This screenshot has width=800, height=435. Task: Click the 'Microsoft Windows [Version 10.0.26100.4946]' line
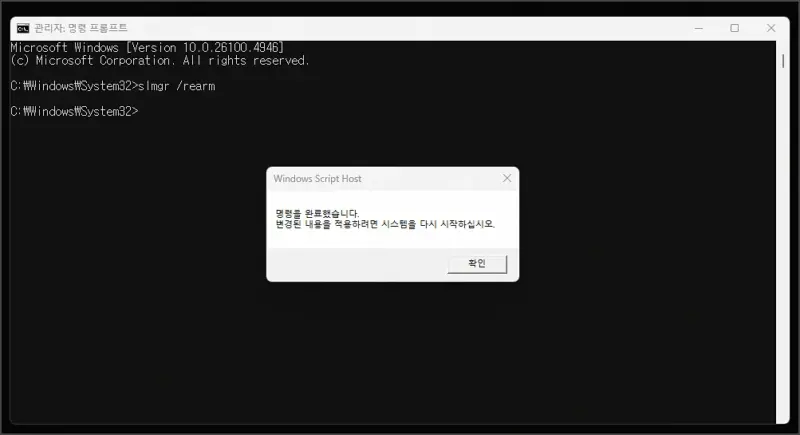pyautogui.click(x=147, y=47)
